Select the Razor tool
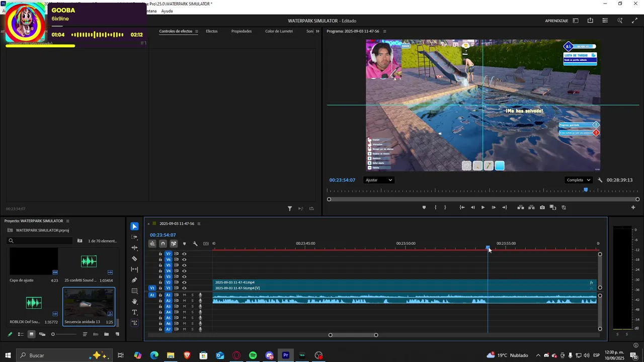The height and width of the screenshot is (362, 644). (x=134, y=258)
